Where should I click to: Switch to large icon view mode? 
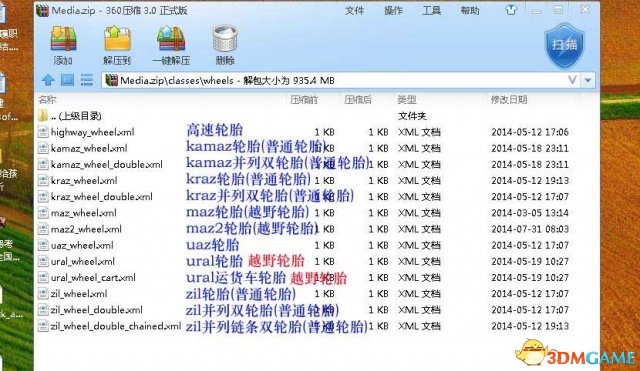pyautogui.click(x=67, y=80)
